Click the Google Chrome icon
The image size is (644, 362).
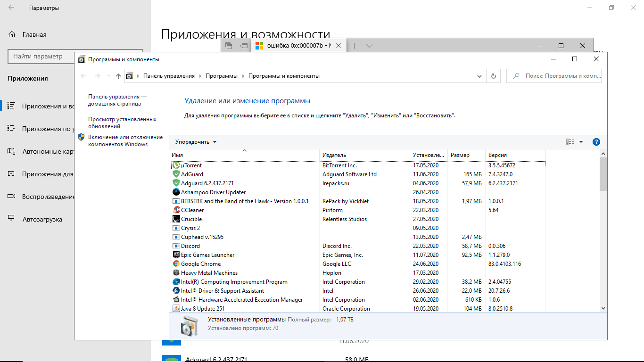pos(176,264)
